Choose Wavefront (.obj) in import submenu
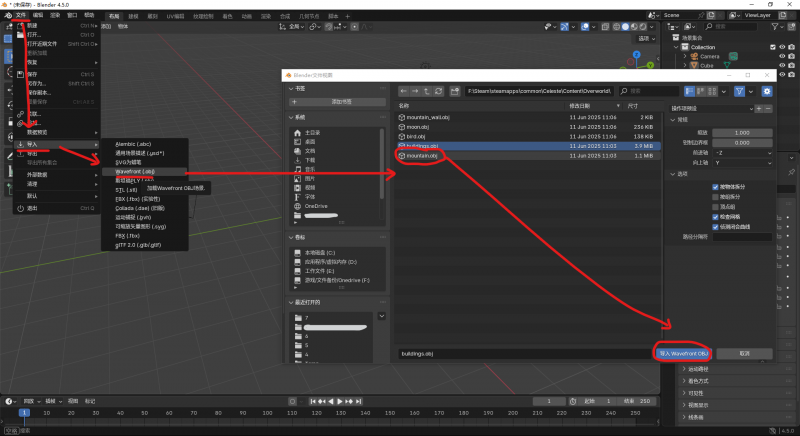The width and height of the screenshot is (800, 436). [144, 172]
